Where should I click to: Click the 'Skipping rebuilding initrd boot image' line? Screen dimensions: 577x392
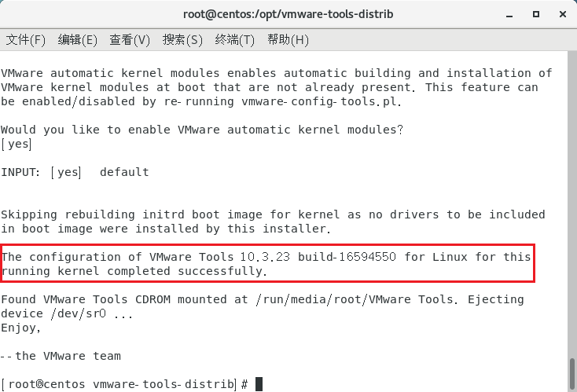tap(273, 214)
